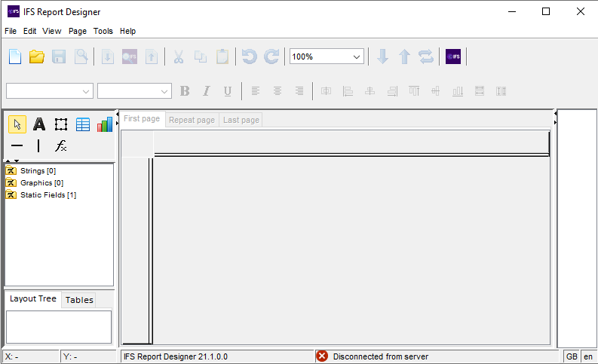The image size is (598, 364).
Task: Select the horizontal line tool
Action: pyautogui.click(x=17, y=146)
